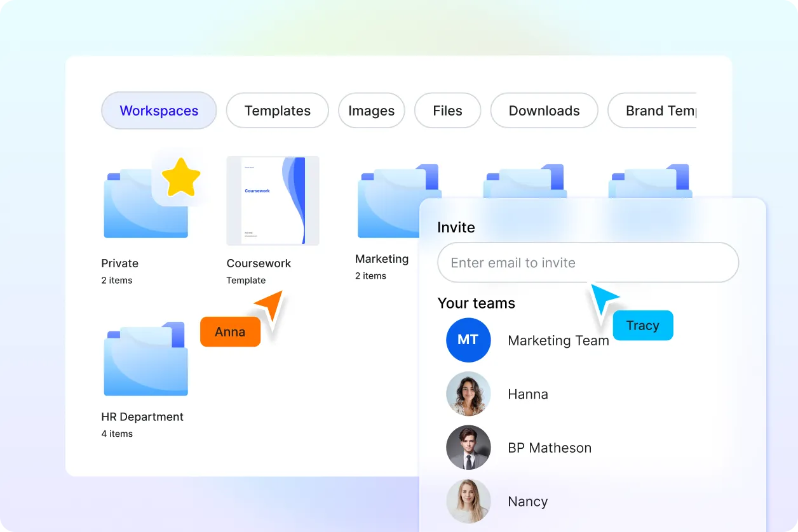Open the HR Department folder icon
798x532 pixels.
145,359
